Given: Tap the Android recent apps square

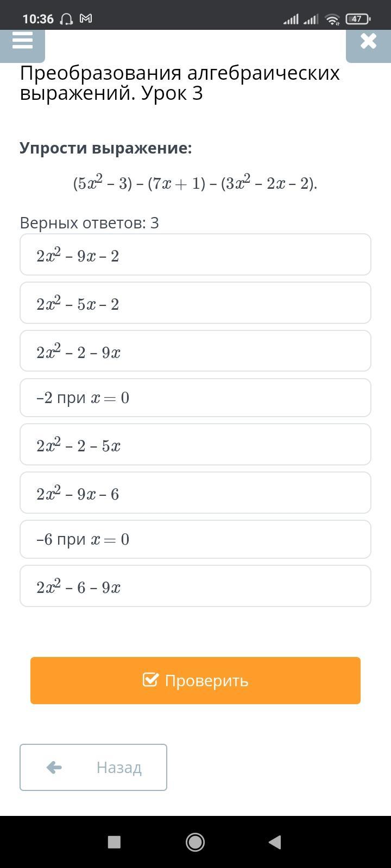Looking at the screenshot, I should click(x=114, y=841).
